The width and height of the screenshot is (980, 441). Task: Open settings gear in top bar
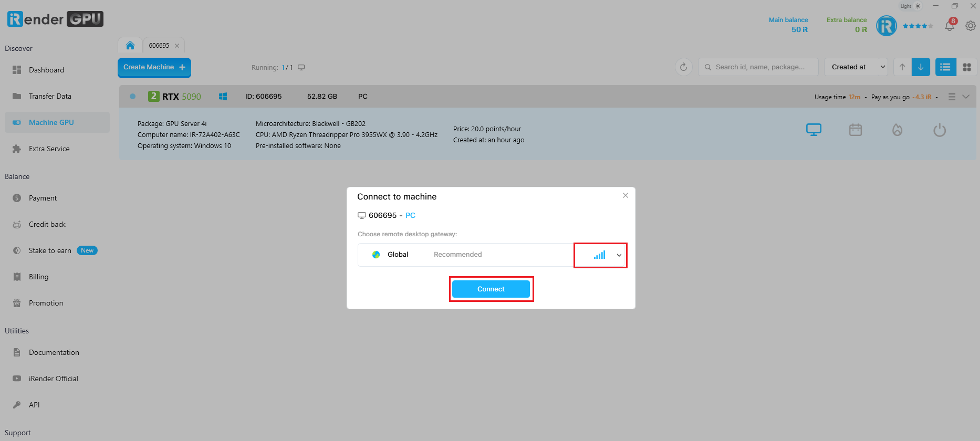pyautogui.click(x=971, y=25)
